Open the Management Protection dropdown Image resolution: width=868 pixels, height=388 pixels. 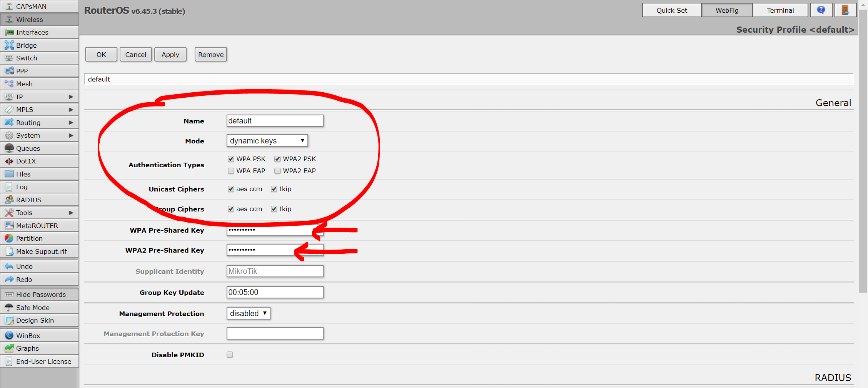tap(248, 313)
